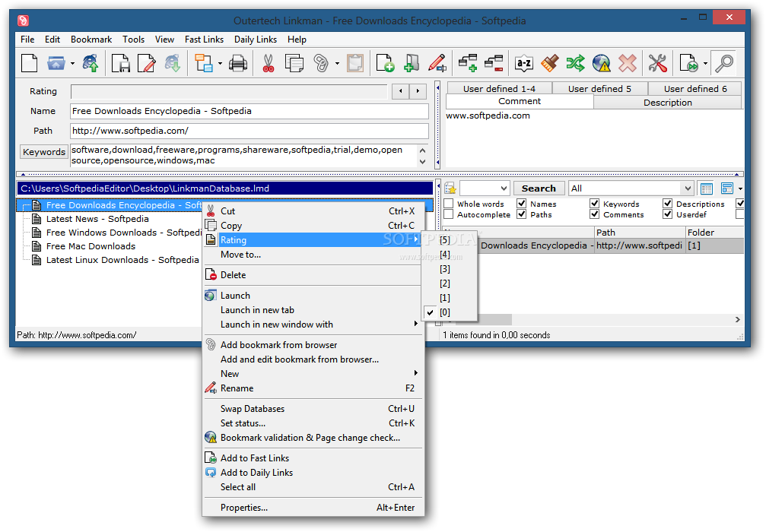This screenshot has height=532, width=766.
Task: Select Latest News - Softpedia tree item
Action: point(97,219)
